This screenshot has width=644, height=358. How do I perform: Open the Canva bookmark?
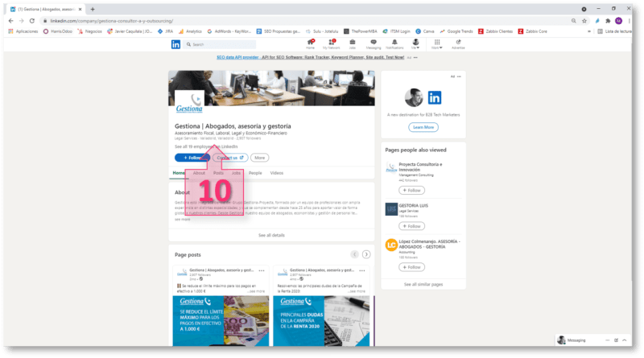point(425,31)
